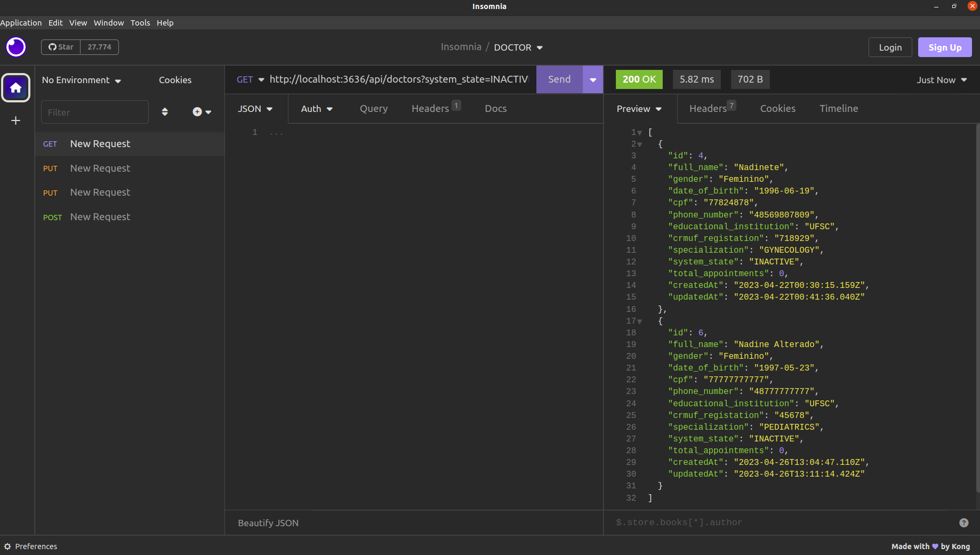Open the create request plus dropdown
The height and width of the screenshot is (555, 980).
[x=202, y=111]
